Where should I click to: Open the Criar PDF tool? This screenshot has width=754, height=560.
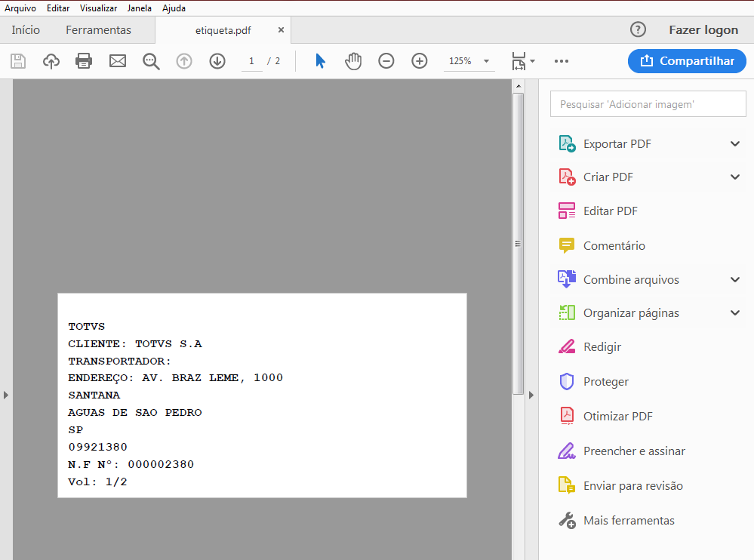[608, 177]
